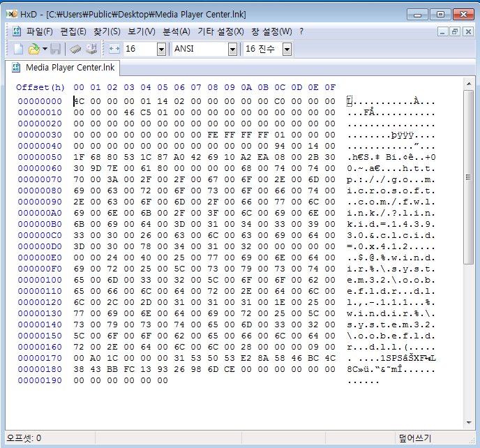Click the Open RAM chip icon
Viewport: 480px width, 448px height.
(x=75, y=49)
